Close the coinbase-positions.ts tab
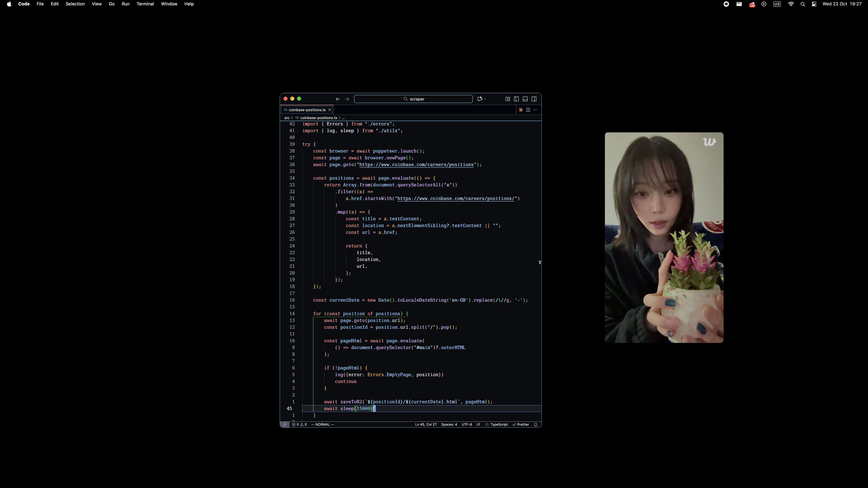The width and height of the screenshot is (868, 488). click(330, 110)
